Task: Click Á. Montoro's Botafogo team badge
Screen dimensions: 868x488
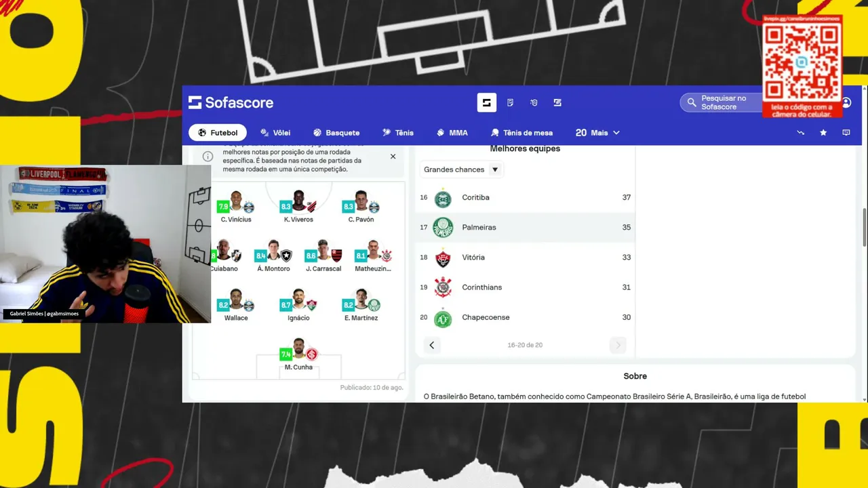Action: 286,256
